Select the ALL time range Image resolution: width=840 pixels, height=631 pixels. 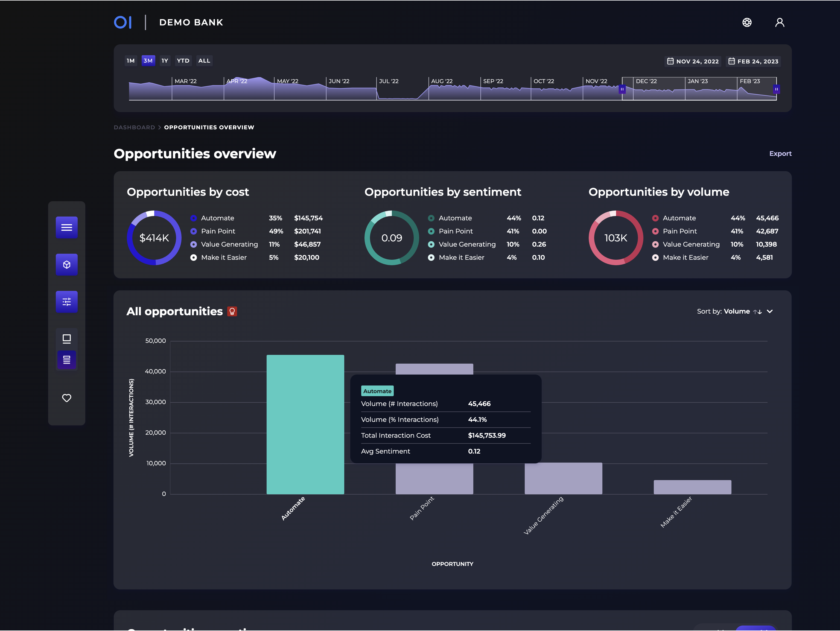click(204, 61)
